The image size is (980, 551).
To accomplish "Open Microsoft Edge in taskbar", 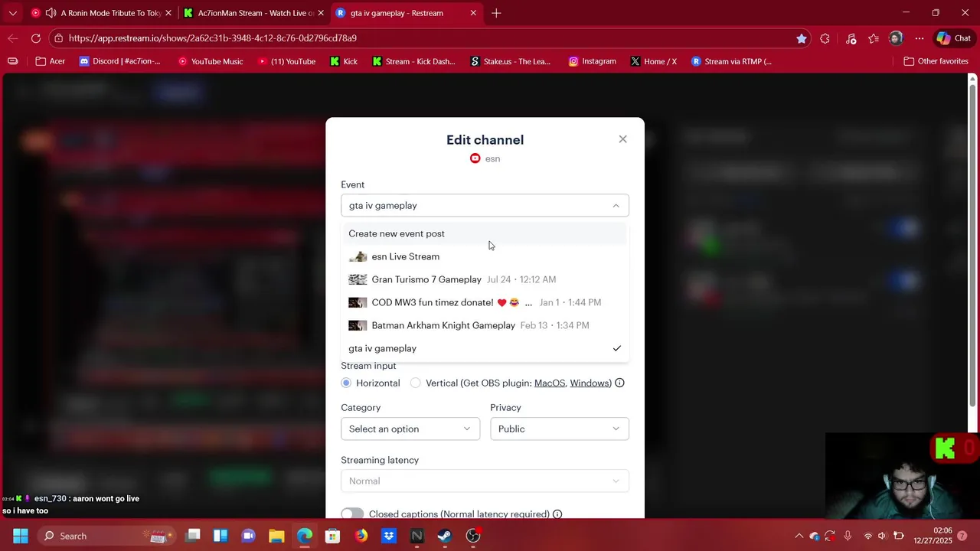I will coord(305,536).
